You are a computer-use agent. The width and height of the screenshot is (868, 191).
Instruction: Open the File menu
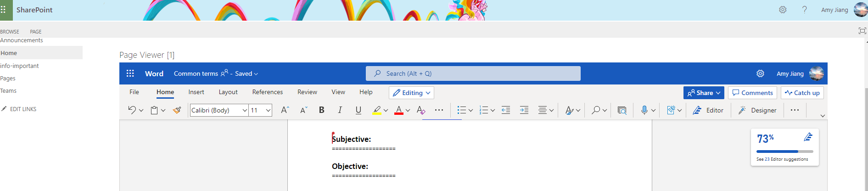click(134, 92)
